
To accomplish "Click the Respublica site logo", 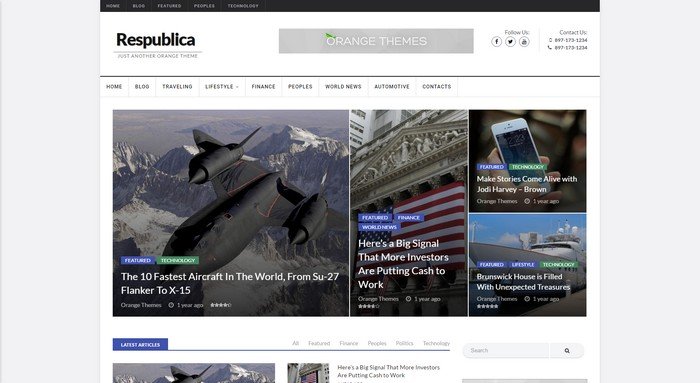I will (x=155, y=40).
